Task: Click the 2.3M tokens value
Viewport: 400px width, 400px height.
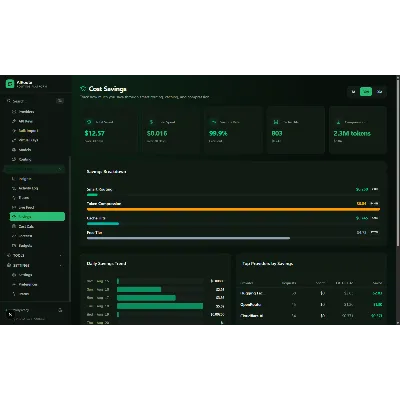Action: pos(352,133)
